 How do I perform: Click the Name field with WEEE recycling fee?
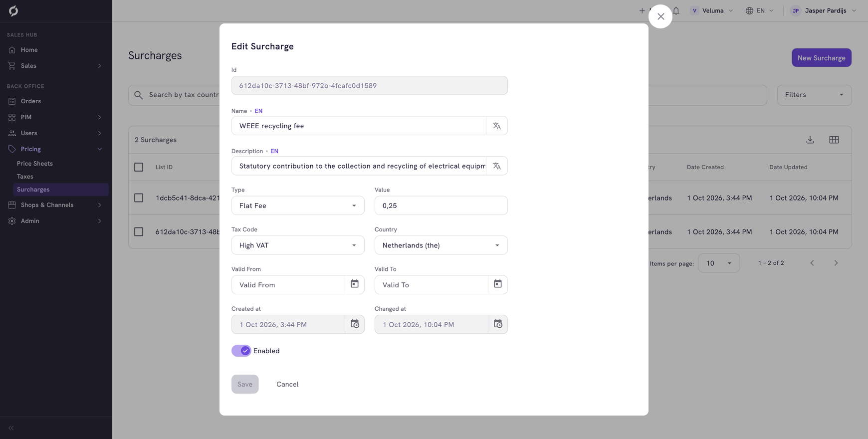[x=359, y=126]
